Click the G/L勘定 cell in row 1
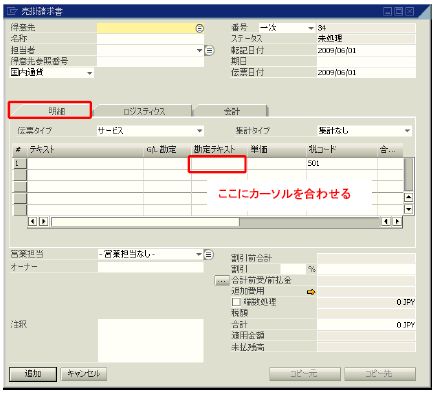 click(x=167, y=163)
